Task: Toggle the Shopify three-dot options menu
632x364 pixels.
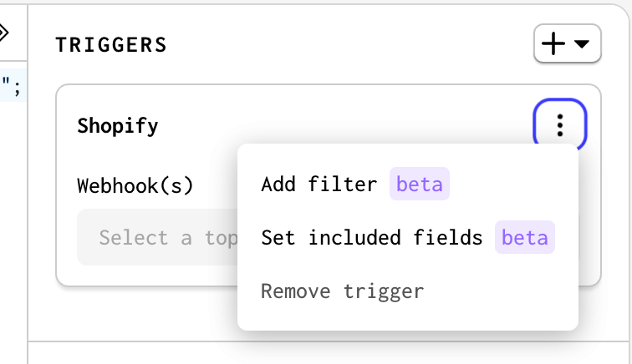Action: tap(559, 125)
